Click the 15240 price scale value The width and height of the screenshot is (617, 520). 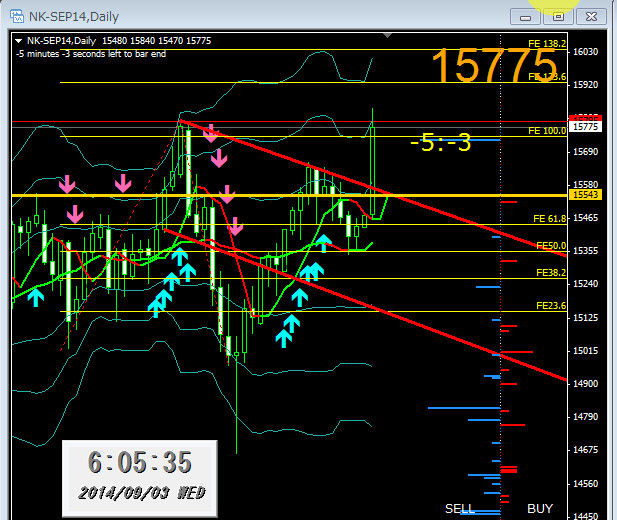[586, 284]
